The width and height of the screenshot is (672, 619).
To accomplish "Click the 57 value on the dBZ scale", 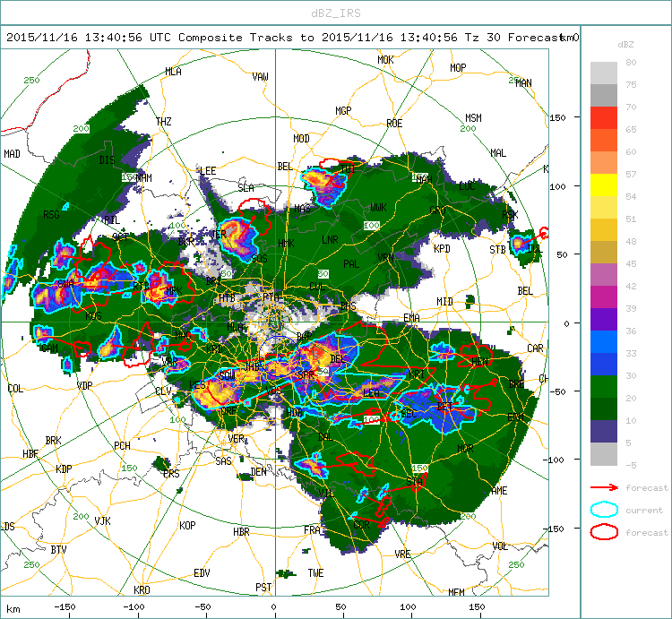I will coord(631,174).
